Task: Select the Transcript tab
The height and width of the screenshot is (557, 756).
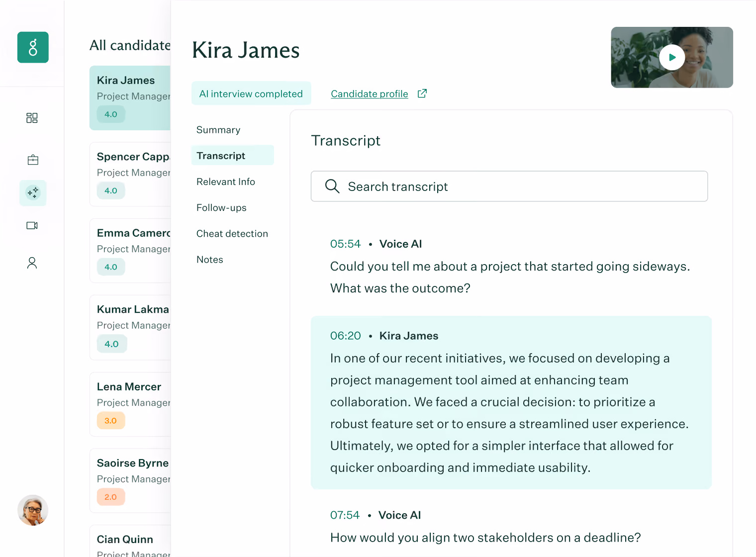Action: [x=232, y=155]
